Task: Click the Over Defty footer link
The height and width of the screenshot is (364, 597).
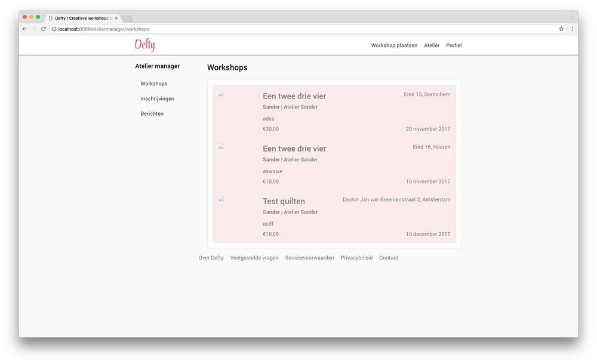Action: pyautogui.click(x=211, y=258)
